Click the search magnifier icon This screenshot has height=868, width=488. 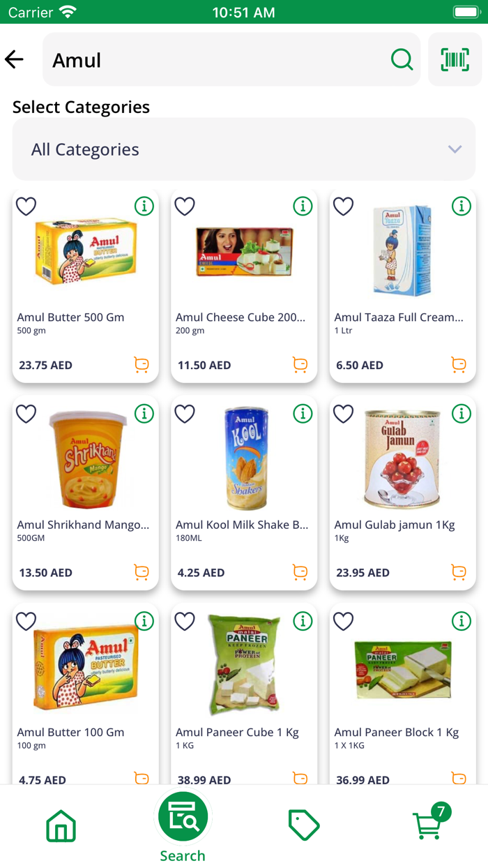coord(402,59)
